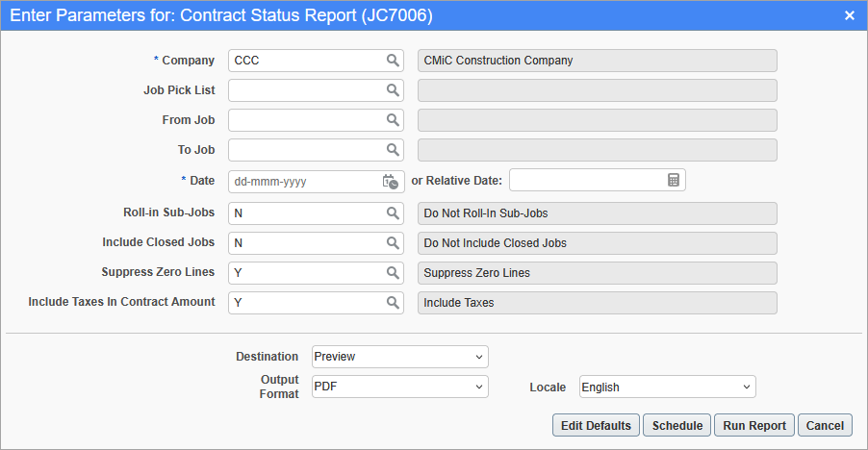Select the read-only 'Suppress Zero Lines' description box

coord(598,272)
